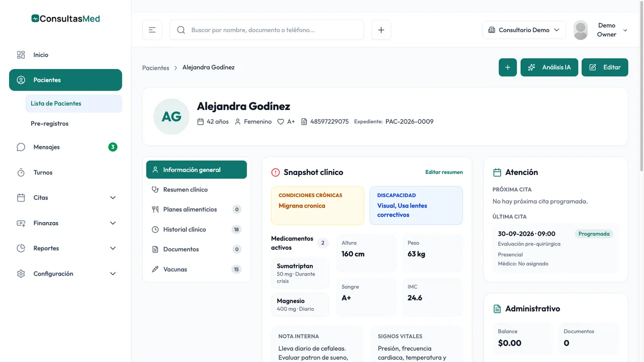Click the ConsultasMed logo icon
Image resolution: width=644 pixels, height=362 pixels.
(x=35, y=19)
